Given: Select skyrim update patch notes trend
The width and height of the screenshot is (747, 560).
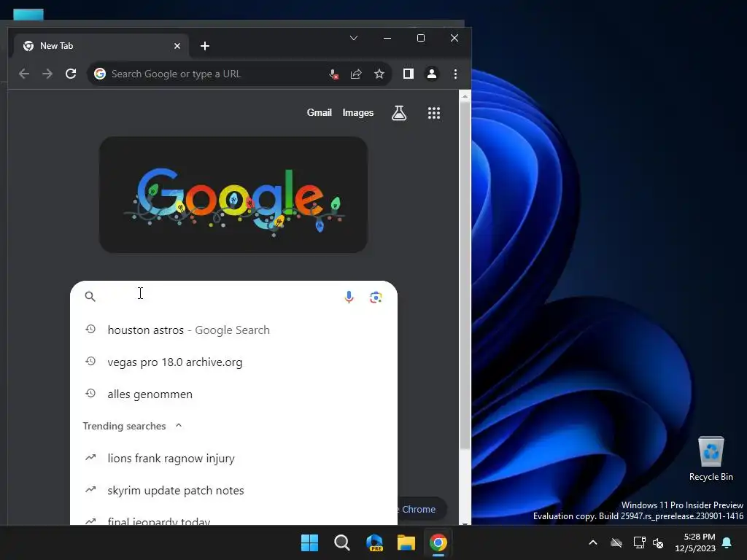Looking at the screenshot, I should click(233, 491).
